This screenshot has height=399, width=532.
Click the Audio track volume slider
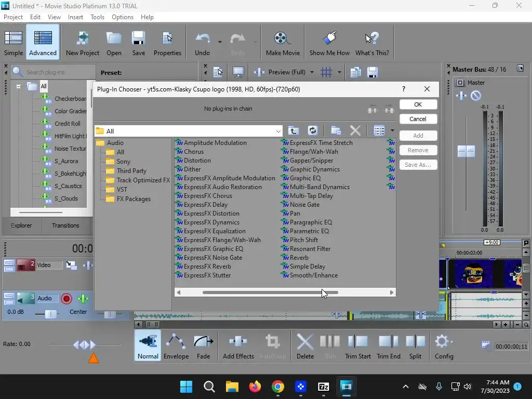tap(51, 314)
